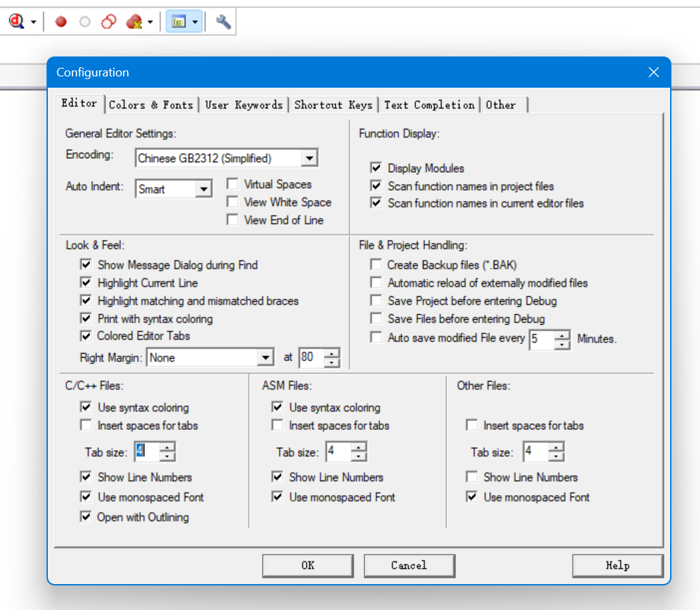700x610 pixels.
Task: Toggle C/C++ Use monospaced Font
Action: click(86, 496)
